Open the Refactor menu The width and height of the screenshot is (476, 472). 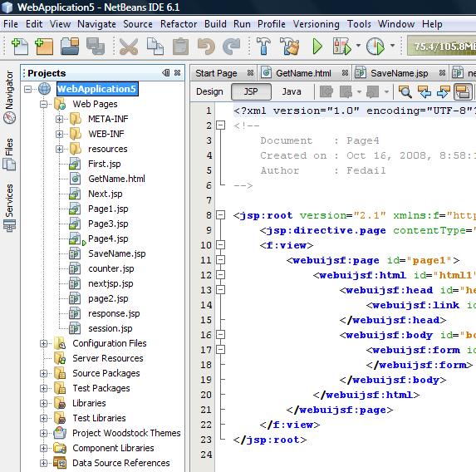(x=179, y=24)
